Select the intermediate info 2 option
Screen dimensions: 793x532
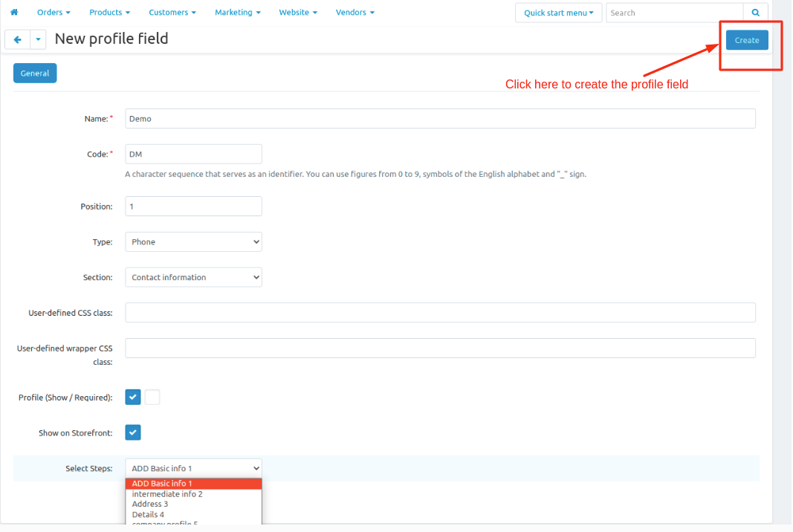(167, 494)
